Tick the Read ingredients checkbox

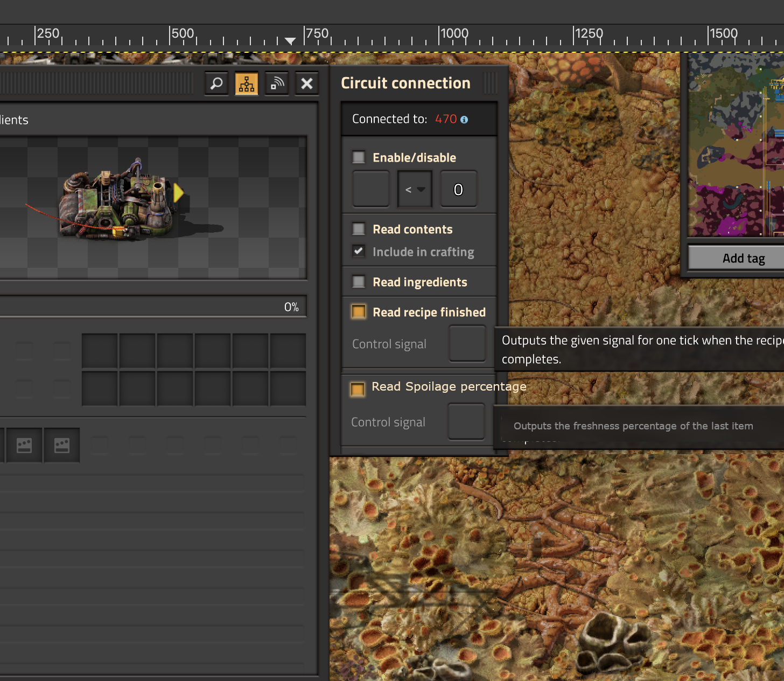359,282
